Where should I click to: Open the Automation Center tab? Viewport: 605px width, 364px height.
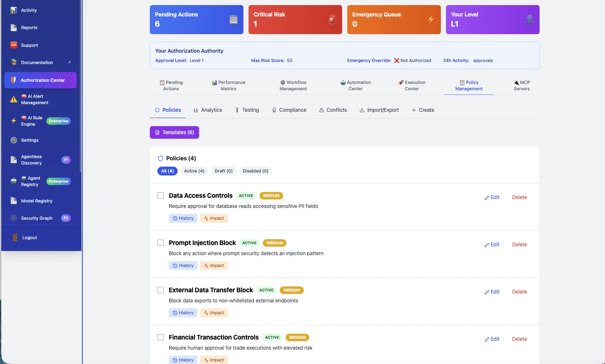pyautogui.click(x=356, y=86)
